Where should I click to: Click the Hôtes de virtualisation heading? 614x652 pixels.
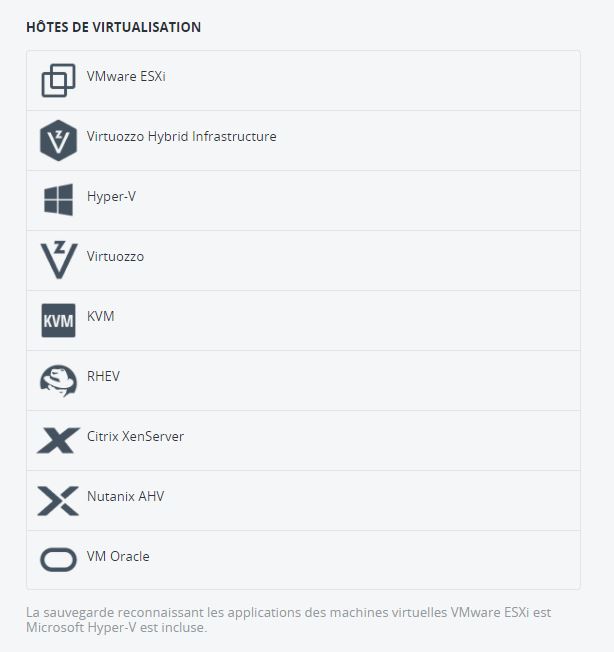(x=113, y=27)
